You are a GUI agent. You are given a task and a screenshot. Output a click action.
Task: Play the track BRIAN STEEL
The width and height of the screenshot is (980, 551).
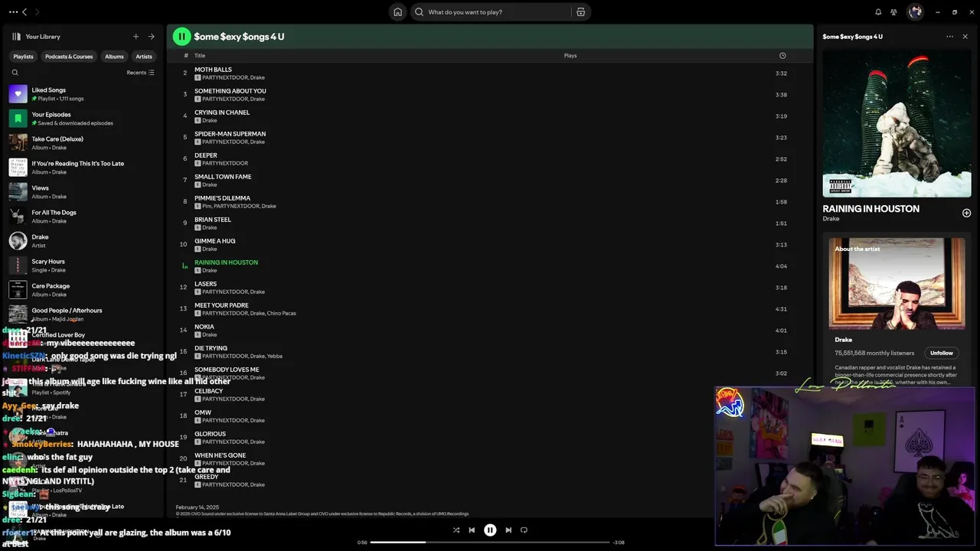(x=490, y=223)
